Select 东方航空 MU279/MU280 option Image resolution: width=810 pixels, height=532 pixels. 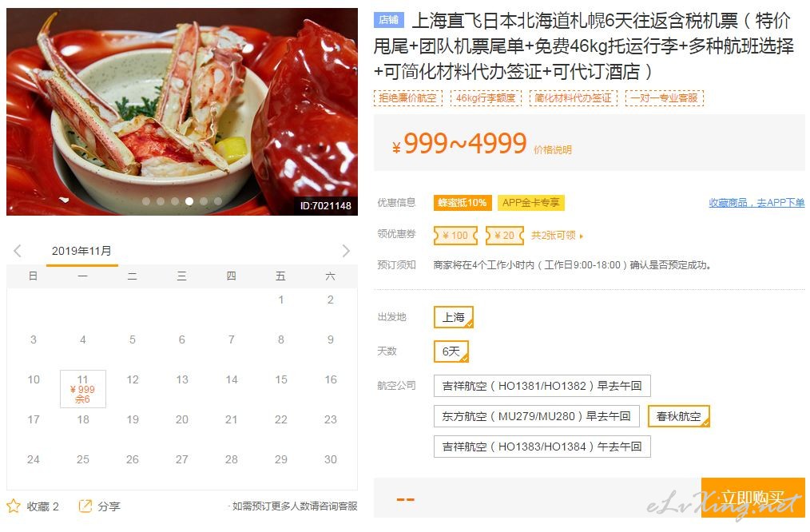point(536,416)
